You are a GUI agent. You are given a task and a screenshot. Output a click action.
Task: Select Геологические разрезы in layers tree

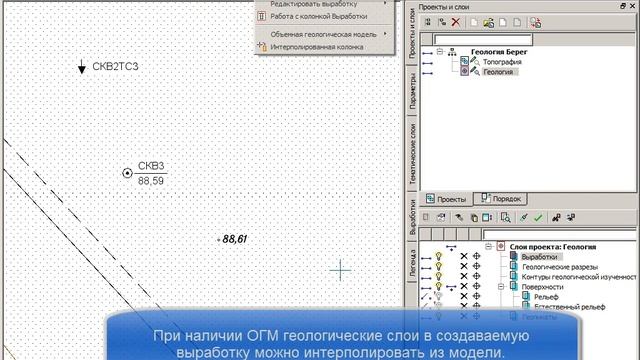click(560, 267)
